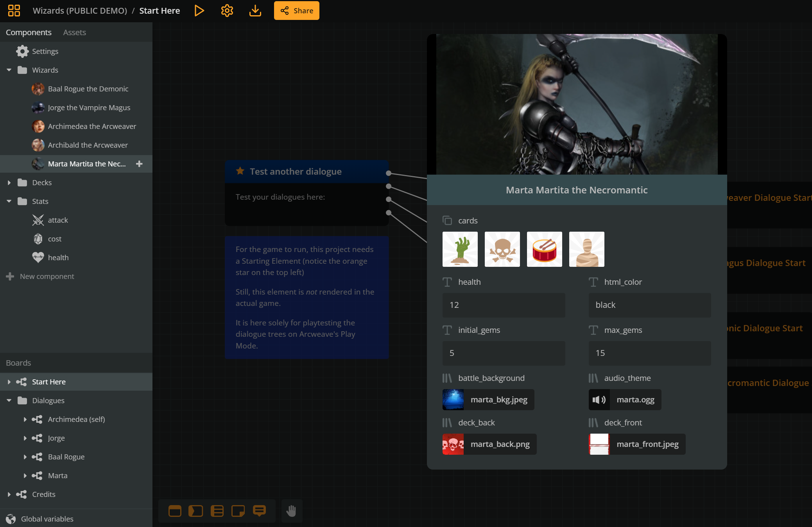Play the marta.ogg audio theme

(x=599, y=400)
